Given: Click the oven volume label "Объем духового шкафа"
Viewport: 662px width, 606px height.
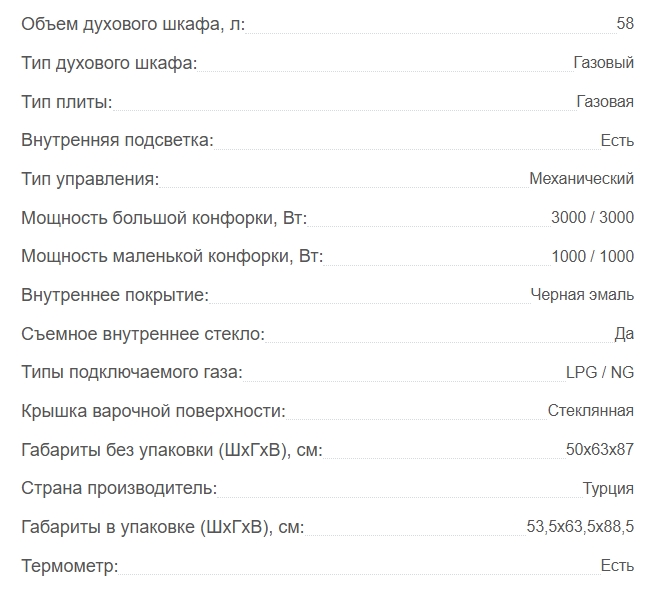Looking at the screenshot, I should click(132, 24).
